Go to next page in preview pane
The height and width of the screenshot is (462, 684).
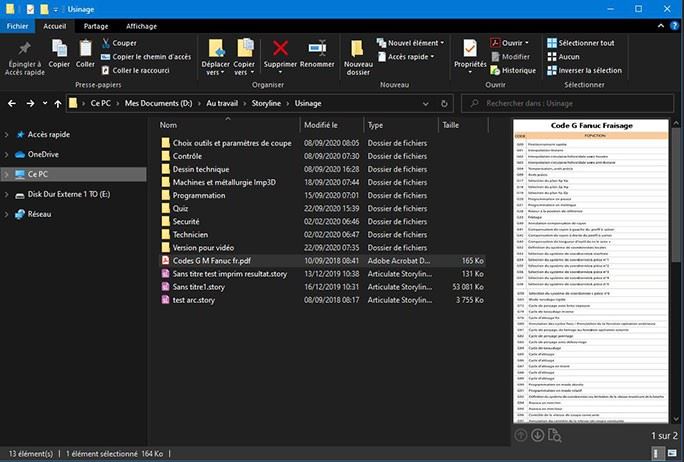[538, 434]
